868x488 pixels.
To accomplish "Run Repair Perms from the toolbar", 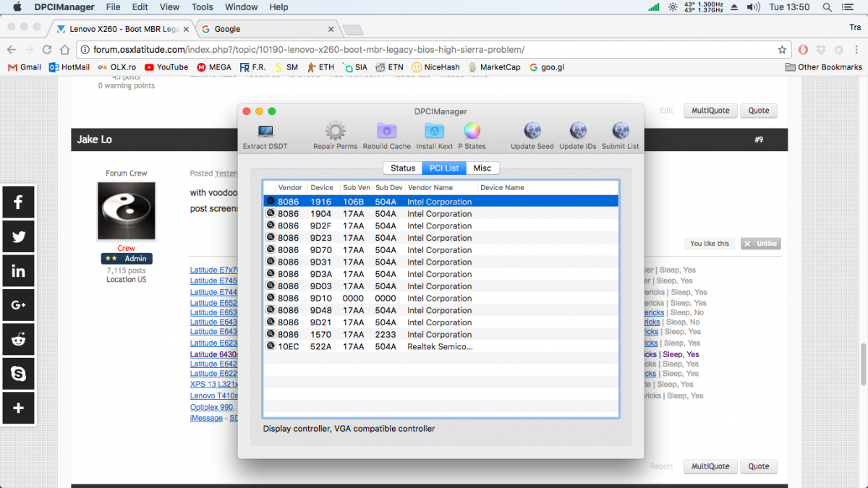I will pos(335,132).
